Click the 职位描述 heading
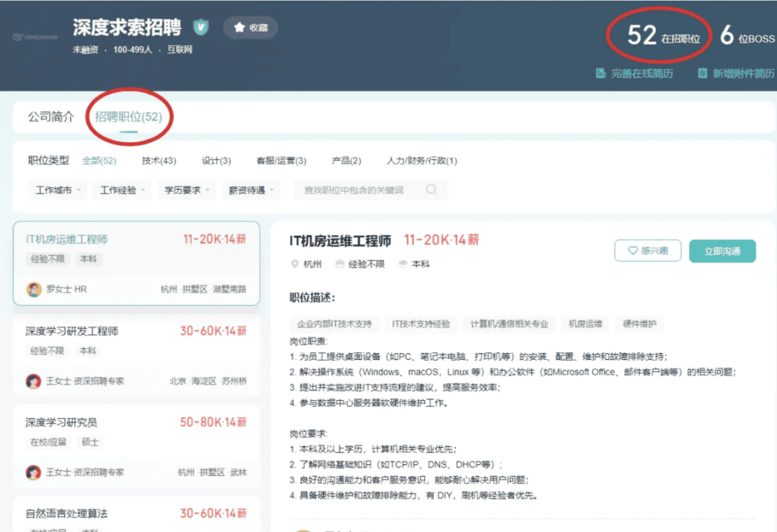 (x=312, y=298)
